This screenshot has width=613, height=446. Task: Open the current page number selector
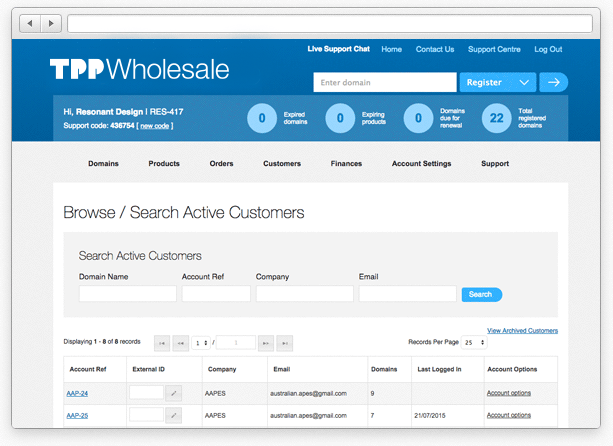pos(201,342)
